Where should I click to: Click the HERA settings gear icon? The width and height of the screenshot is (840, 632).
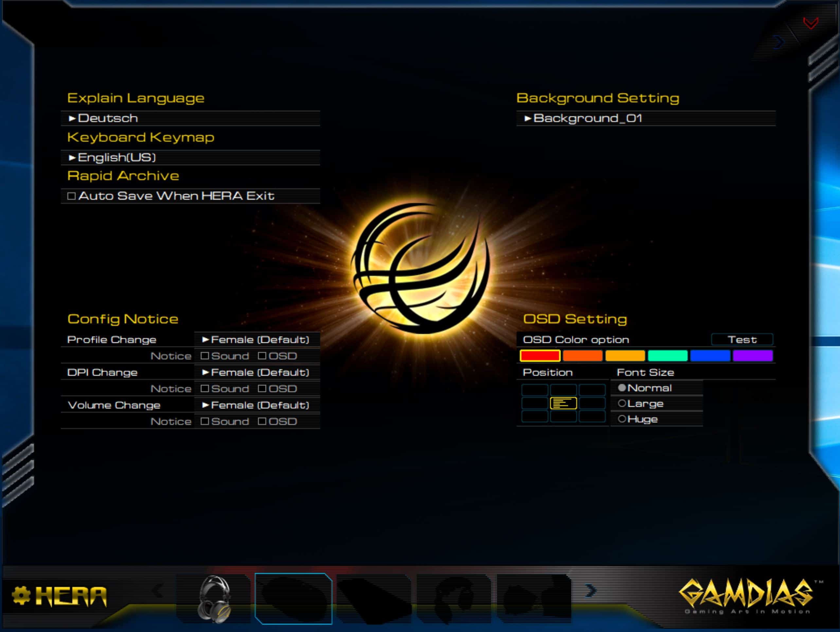click(x=21, y=595)
